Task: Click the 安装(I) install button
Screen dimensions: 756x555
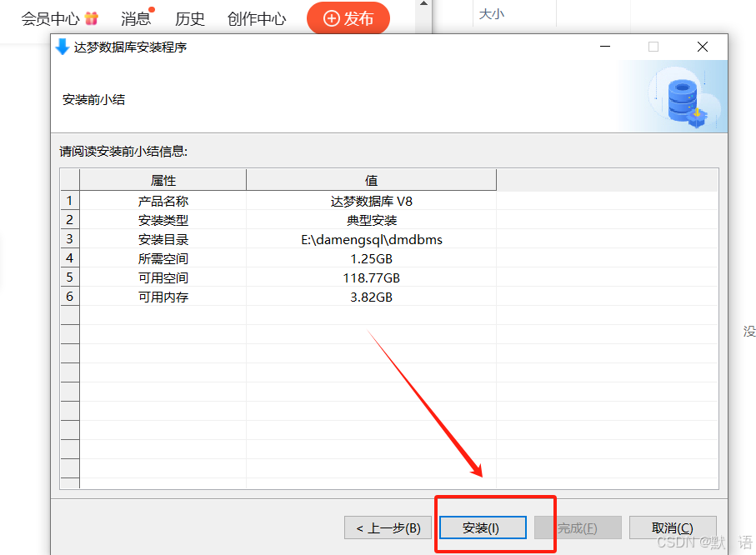Action: click(483, 528)
